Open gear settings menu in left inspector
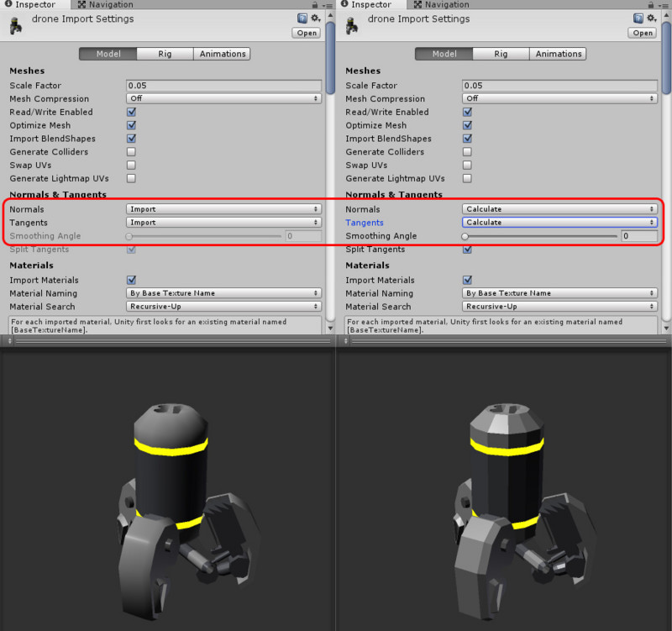 coord(316,18)
